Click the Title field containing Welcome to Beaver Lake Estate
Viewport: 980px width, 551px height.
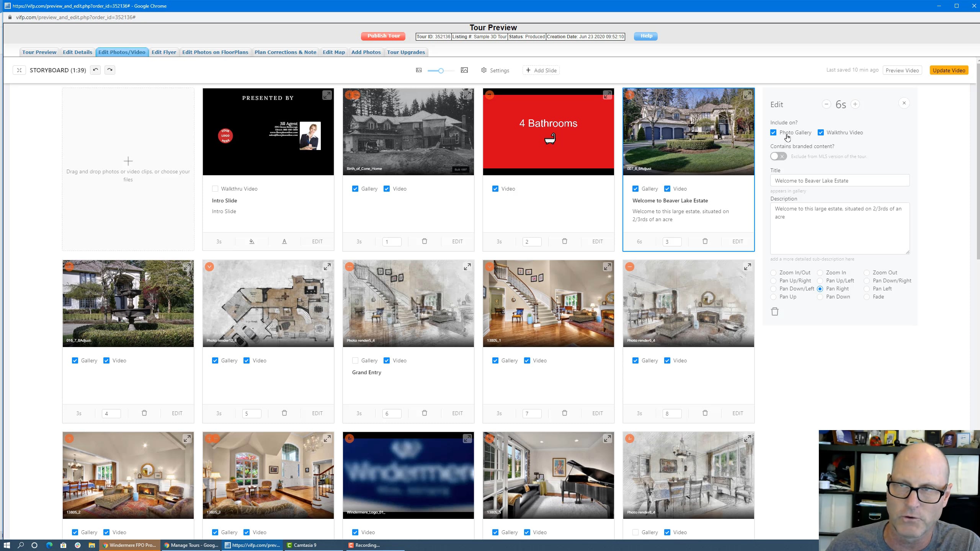click(838, 180)
